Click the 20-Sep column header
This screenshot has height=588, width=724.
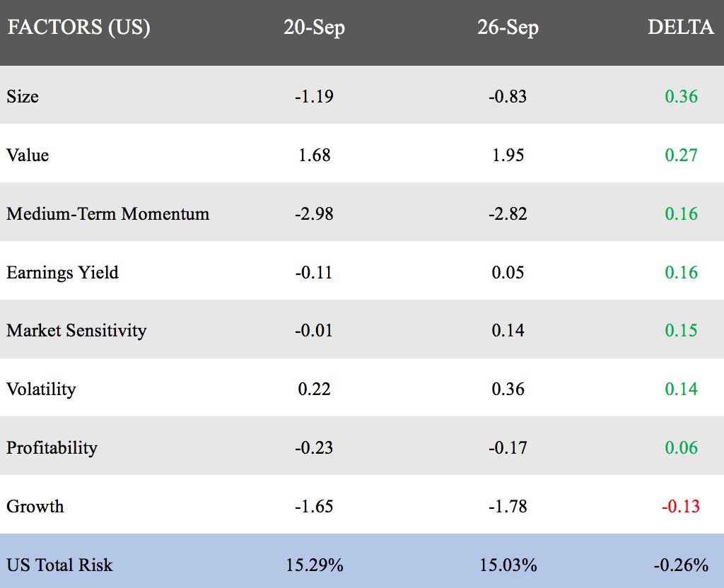(x=314, y=28)
